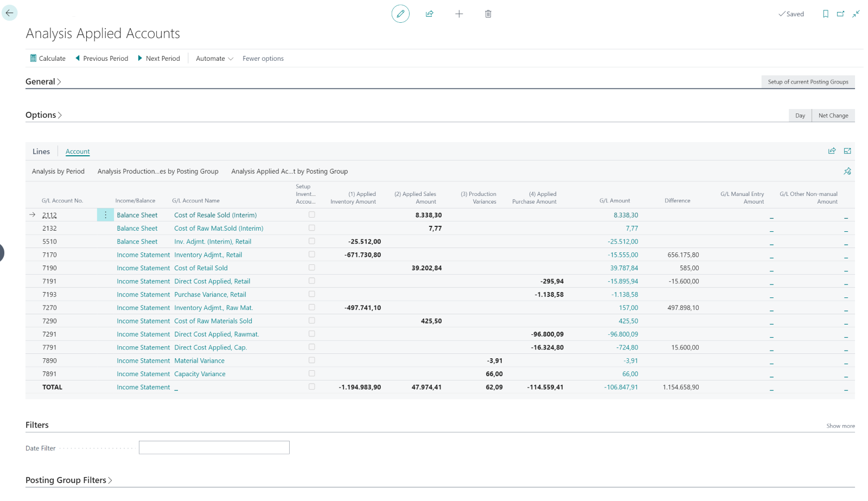Open Analysis Production...es by Posting Group
Screen dimensions: 868x501
click(x=158, y=171)
